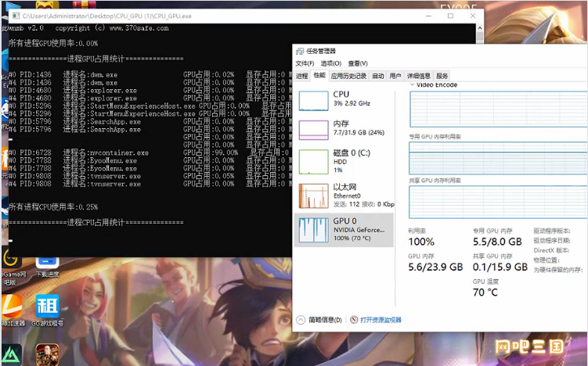
Task: Click the resource monitor icon beside 打开资源监视器
Action: (x=354, y=320)
